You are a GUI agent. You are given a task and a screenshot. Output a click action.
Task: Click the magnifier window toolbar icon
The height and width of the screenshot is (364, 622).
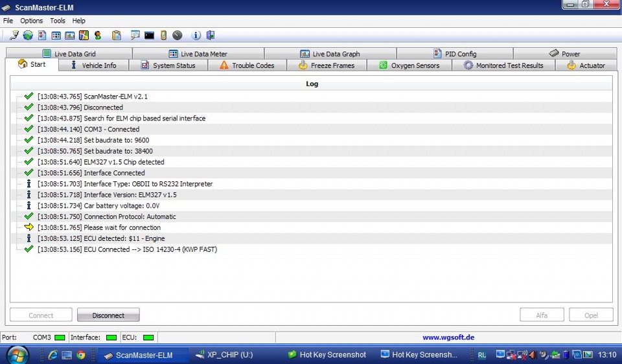click(x=135, y=35)
